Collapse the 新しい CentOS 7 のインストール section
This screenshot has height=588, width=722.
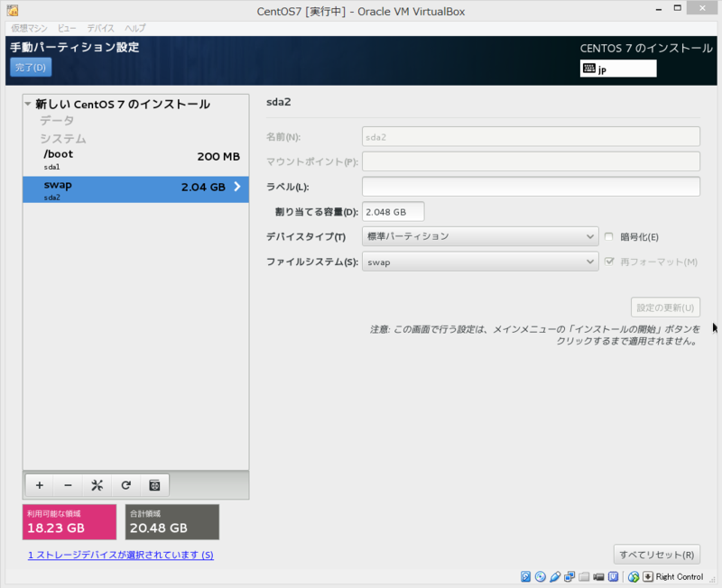coord(30,104)
